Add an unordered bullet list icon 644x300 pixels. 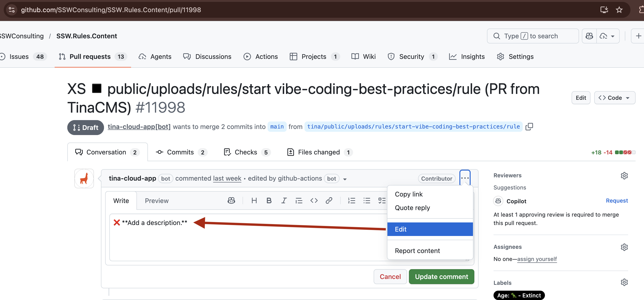[x=366, y=200]
